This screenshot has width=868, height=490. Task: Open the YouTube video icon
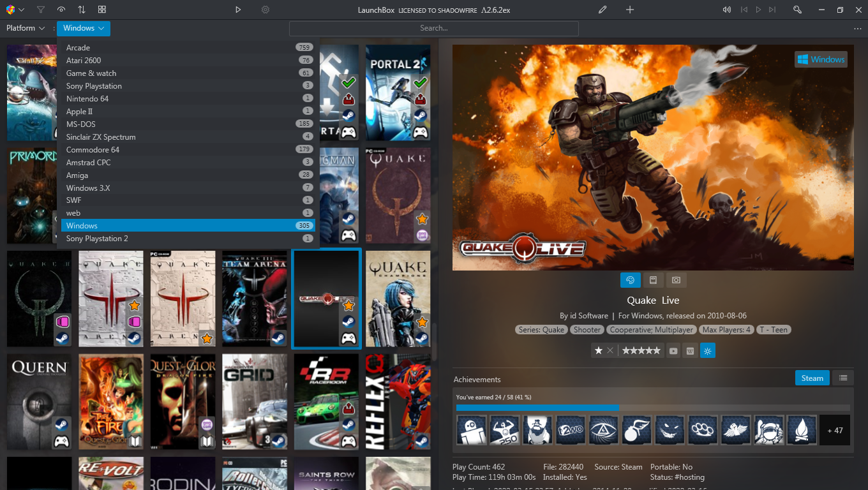(x=673, y=350)
